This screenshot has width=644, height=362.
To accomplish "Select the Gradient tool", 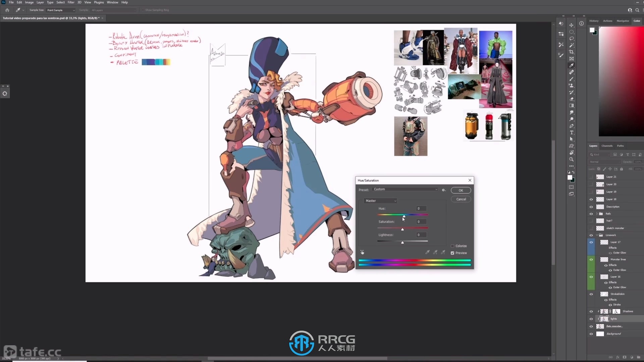I will pos(572,106).
